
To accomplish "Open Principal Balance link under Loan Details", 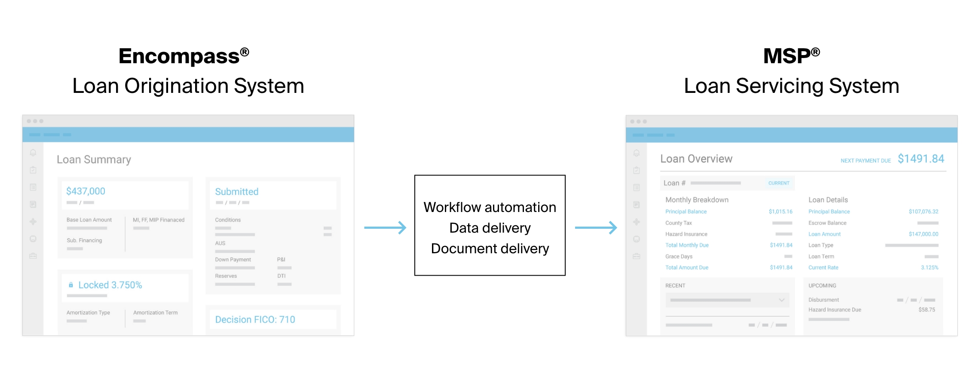I will [829, 212].
